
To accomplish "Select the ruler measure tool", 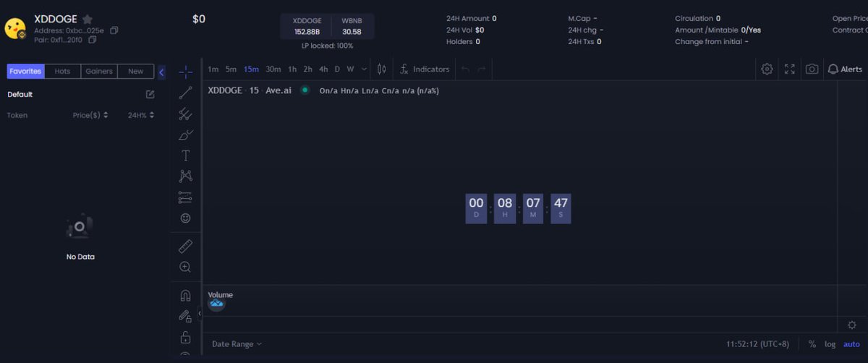I will [x=185, y=247].
